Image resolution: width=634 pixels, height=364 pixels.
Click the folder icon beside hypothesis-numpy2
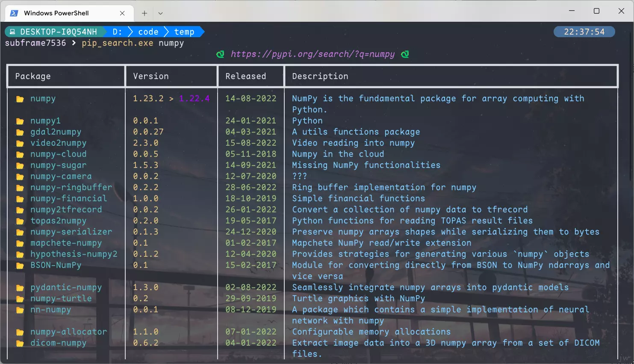click(20, 255)
